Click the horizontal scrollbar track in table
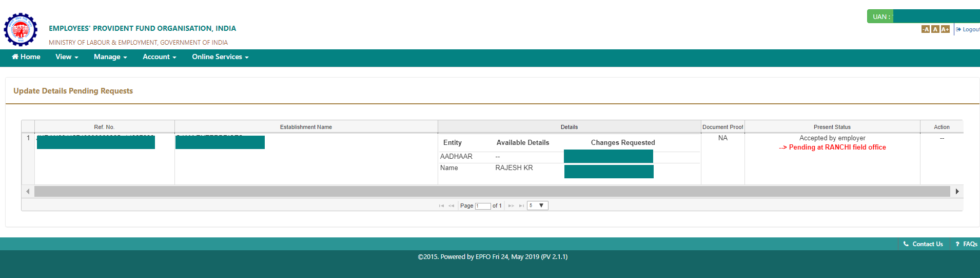980x278 pixels. [x=492, y=191]
